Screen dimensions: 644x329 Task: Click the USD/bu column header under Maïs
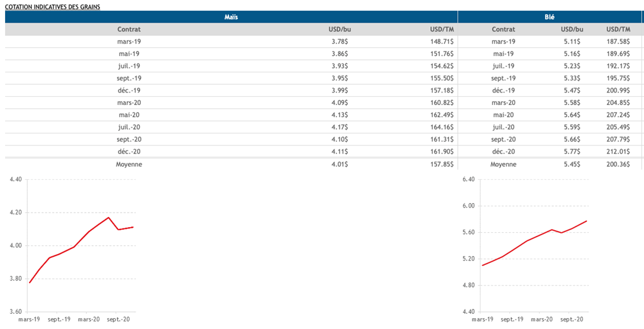click(338, 29)
